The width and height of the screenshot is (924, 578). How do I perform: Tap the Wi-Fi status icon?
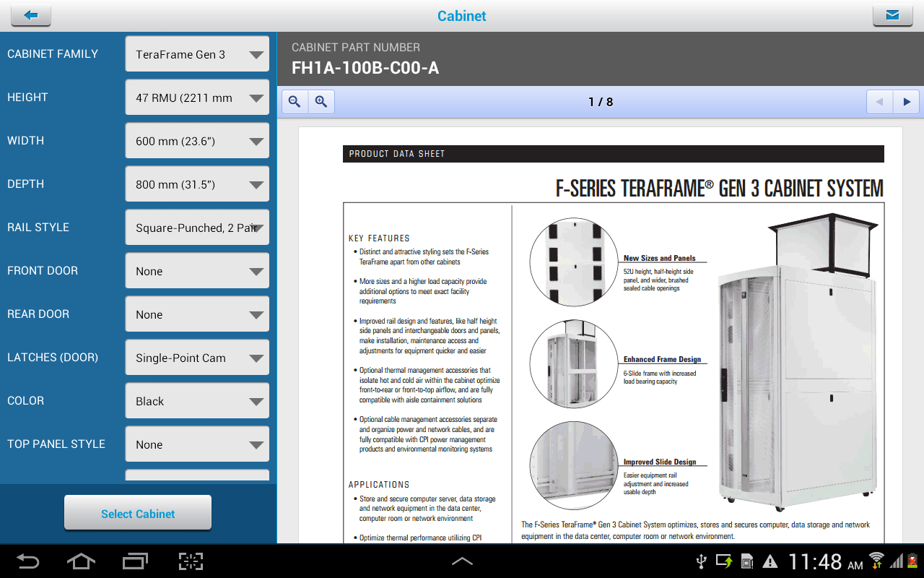876,561
